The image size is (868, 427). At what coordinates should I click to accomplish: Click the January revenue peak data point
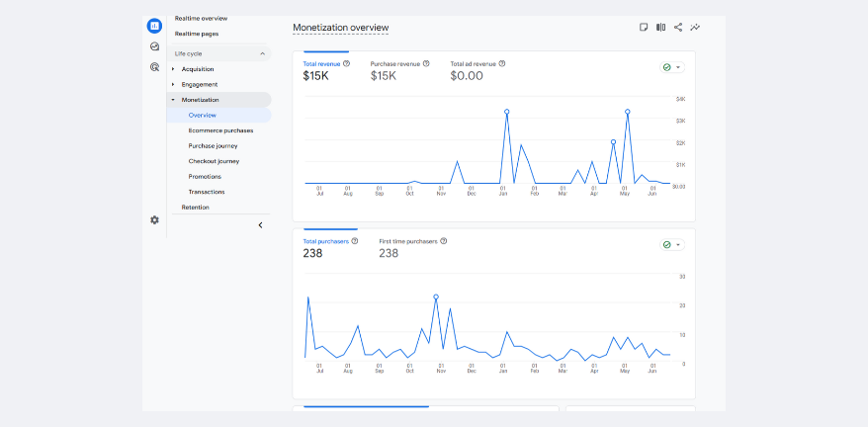click(506, 112)
